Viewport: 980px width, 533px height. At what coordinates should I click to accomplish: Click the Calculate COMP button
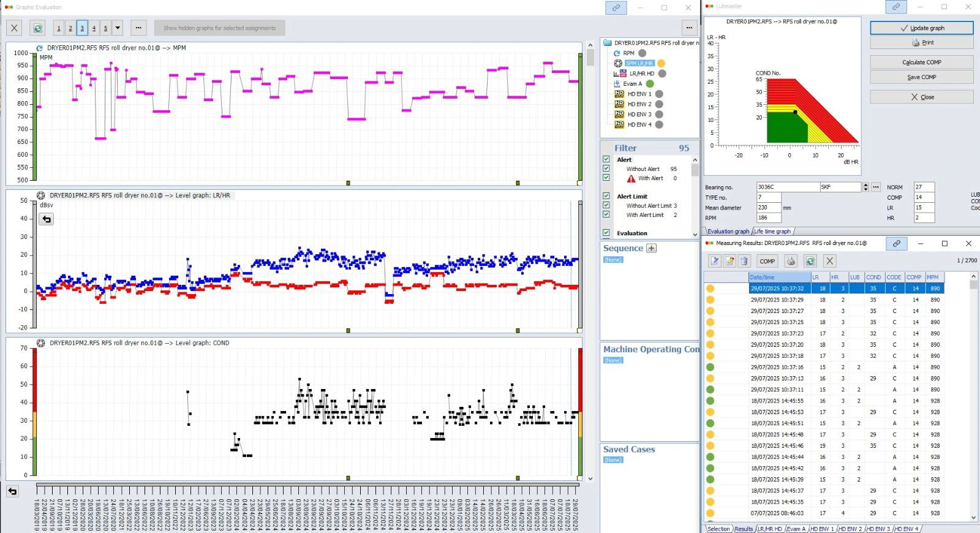coord(921,62)
